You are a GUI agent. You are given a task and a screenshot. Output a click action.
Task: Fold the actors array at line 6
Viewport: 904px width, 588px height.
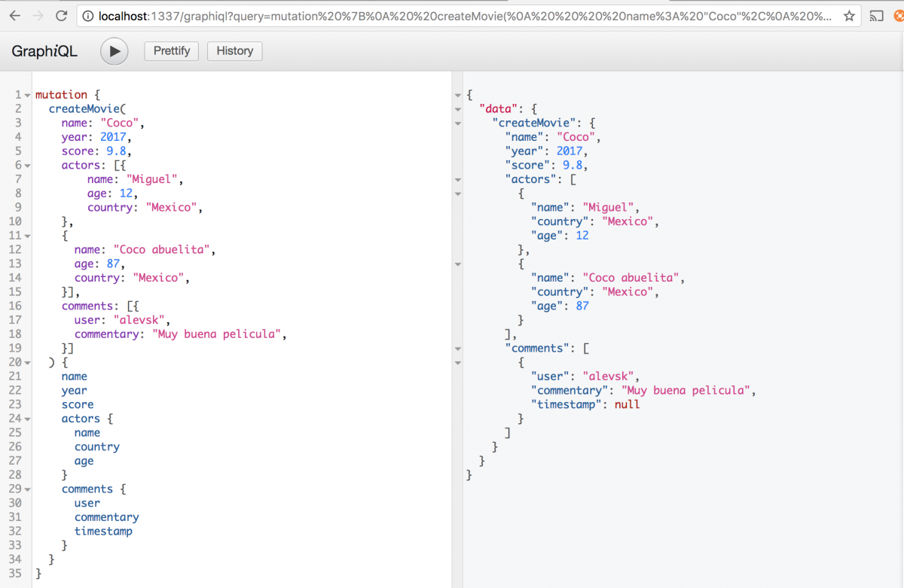(28, 166)
